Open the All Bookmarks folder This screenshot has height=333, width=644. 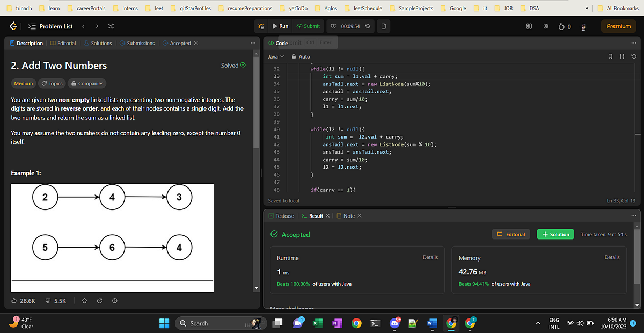point(617,8)
